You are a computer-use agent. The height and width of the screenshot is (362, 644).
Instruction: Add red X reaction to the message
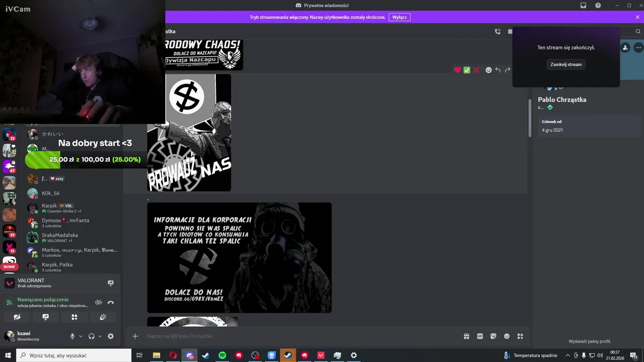tap(476, 70)
